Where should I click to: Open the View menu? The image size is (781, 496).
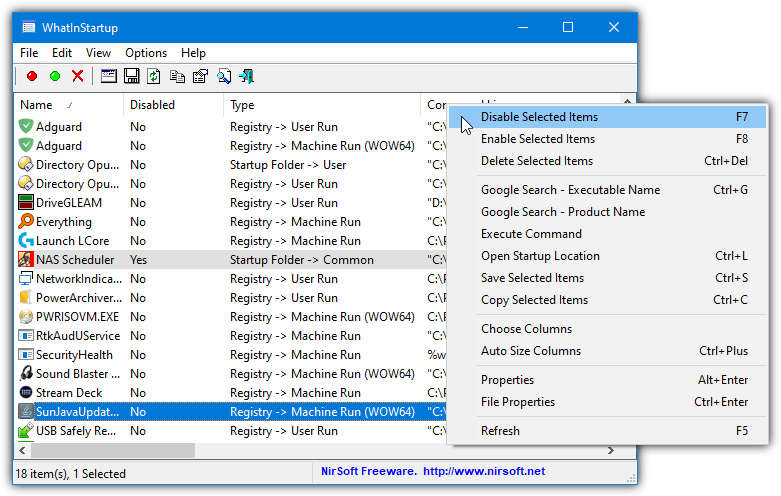point(98,53)
